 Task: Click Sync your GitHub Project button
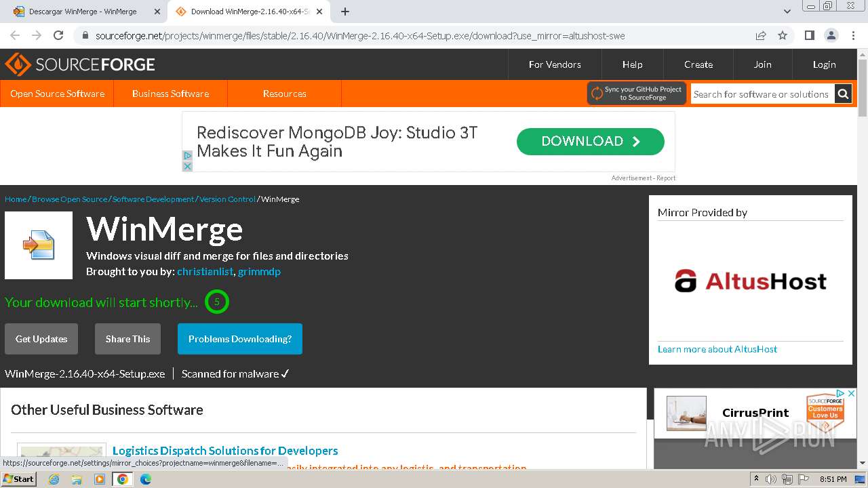pos(636,94)
